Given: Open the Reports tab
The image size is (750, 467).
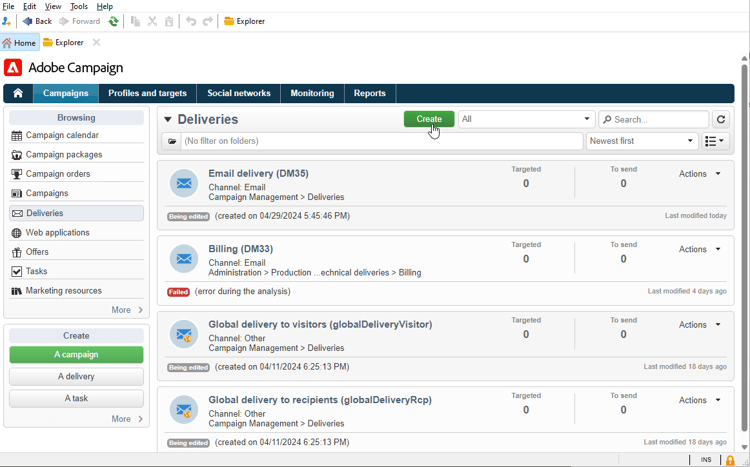Looking at the screenshot, I should pos(370,93).
